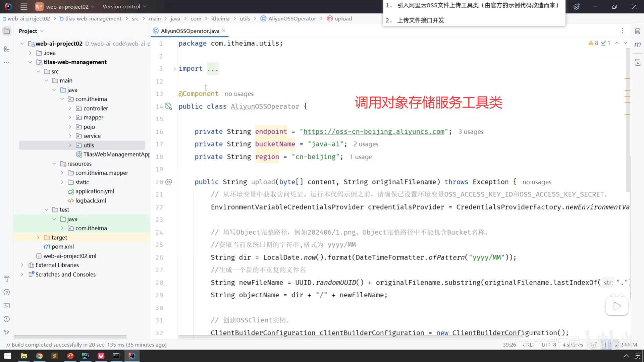This screenshot has width=644, height=362.
Task: Open the Structure tool window icon
Action: (6, 49)
